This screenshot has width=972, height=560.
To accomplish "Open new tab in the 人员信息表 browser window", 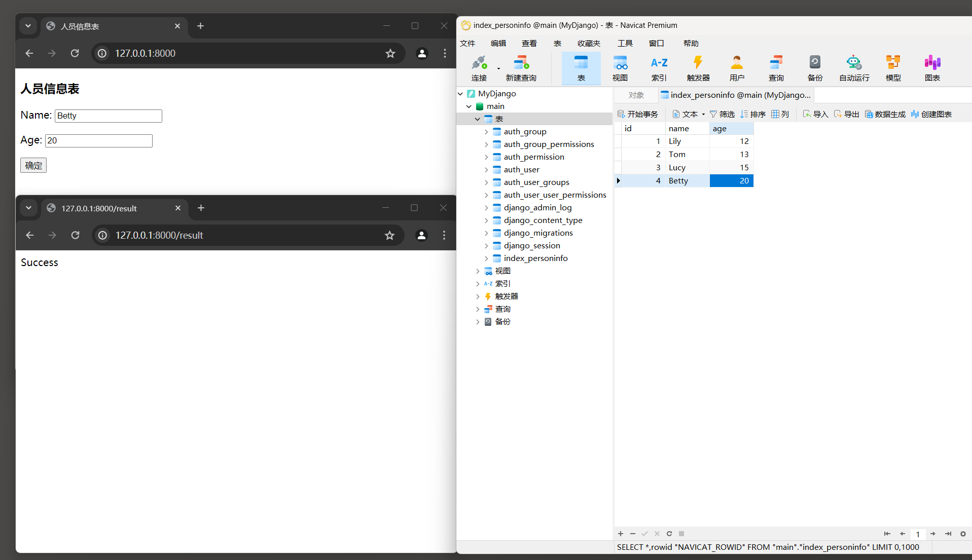I will point(200,26).
